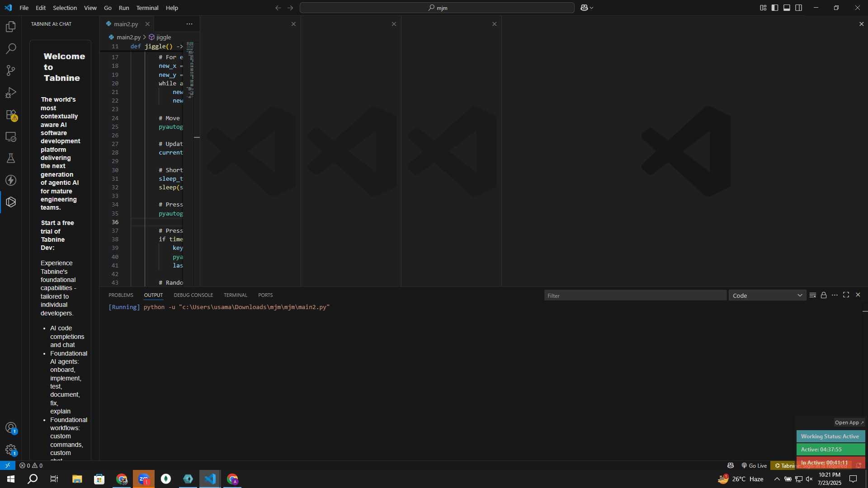Viewport: 868px width, 488px height.
Task: Open the Code output channel dropdown
Action: [767, 296]
